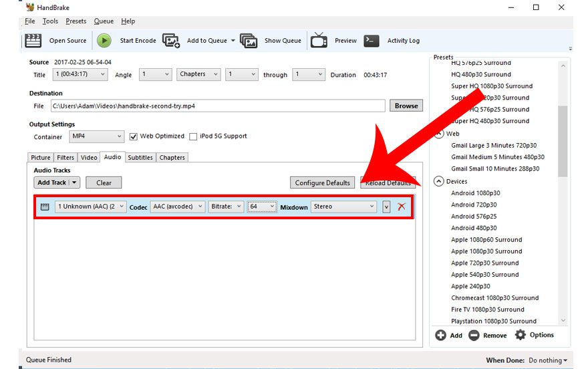Select the Android 1080p30 preset
Image resolution: width=588 pixels, height=369 pixels.
(476, 193)
